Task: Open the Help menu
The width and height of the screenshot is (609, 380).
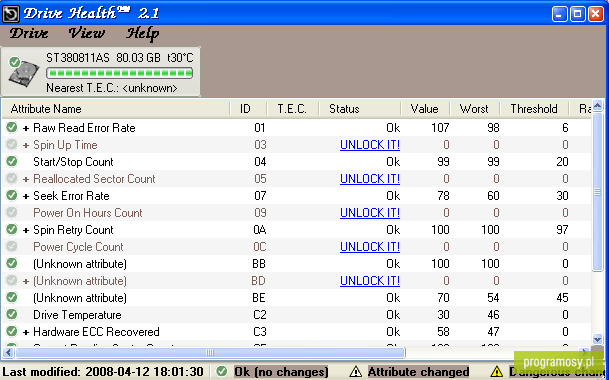Action: (142, 34)
